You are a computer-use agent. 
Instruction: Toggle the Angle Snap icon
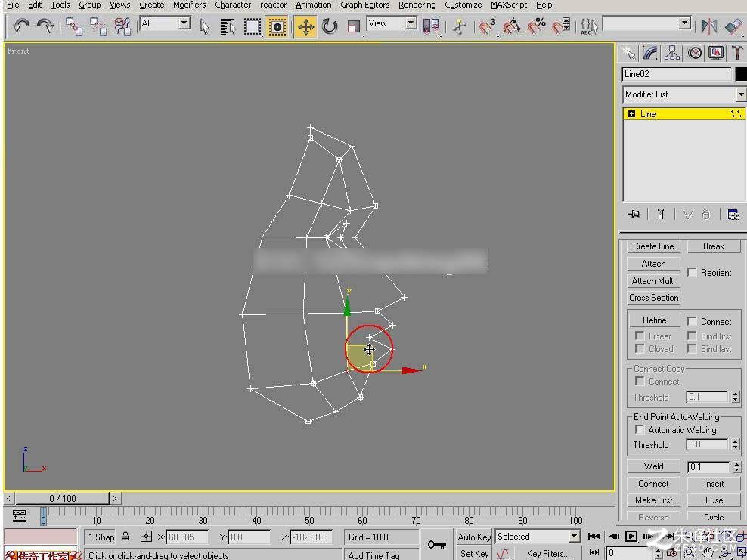point(512,26)
